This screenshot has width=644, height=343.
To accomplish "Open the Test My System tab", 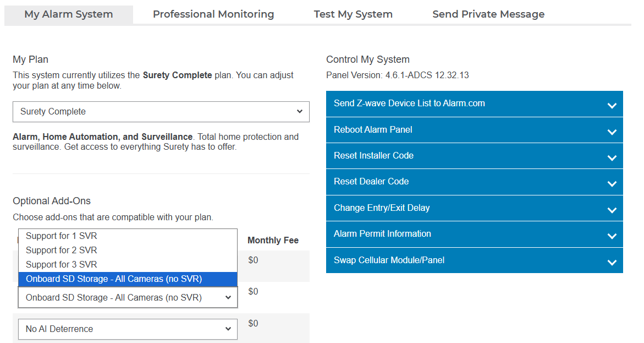I will (353, 14).
